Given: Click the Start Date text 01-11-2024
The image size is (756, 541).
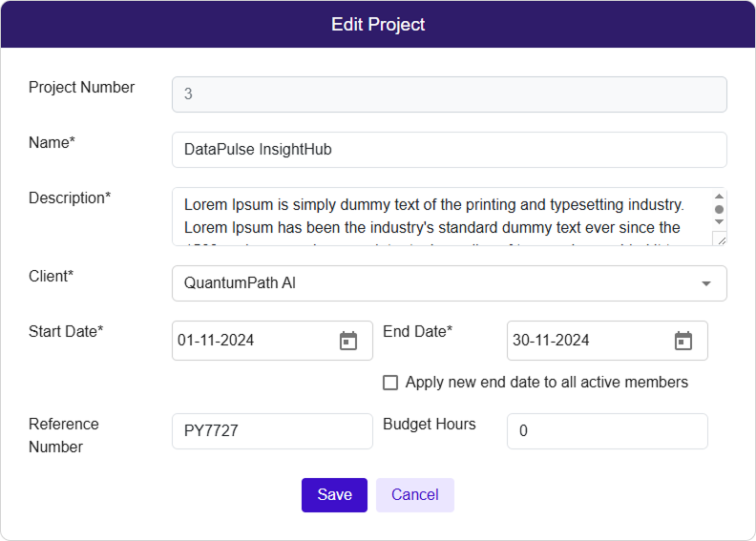Looking at the screenshot, I should 216,341.
